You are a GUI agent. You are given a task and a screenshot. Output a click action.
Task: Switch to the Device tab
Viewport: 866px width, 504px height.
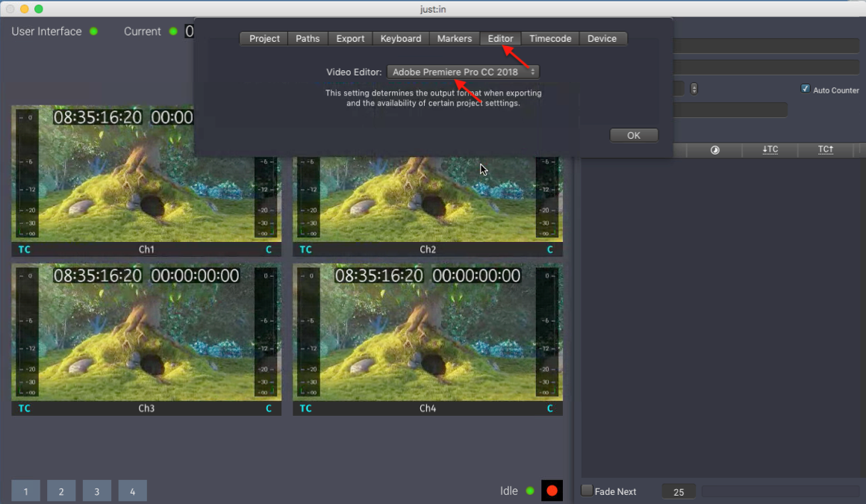coord(602,39)
